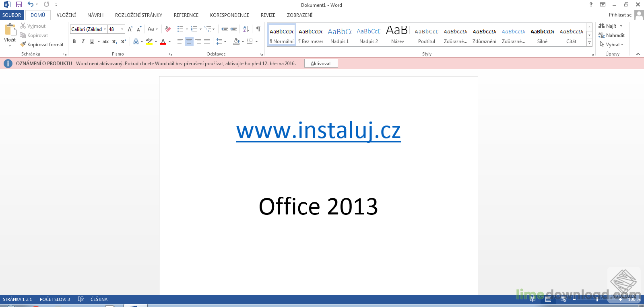Viewport: 644px width, 307px height.
Task: Toggle italic formatting
Action: click(x=83, y=41)
